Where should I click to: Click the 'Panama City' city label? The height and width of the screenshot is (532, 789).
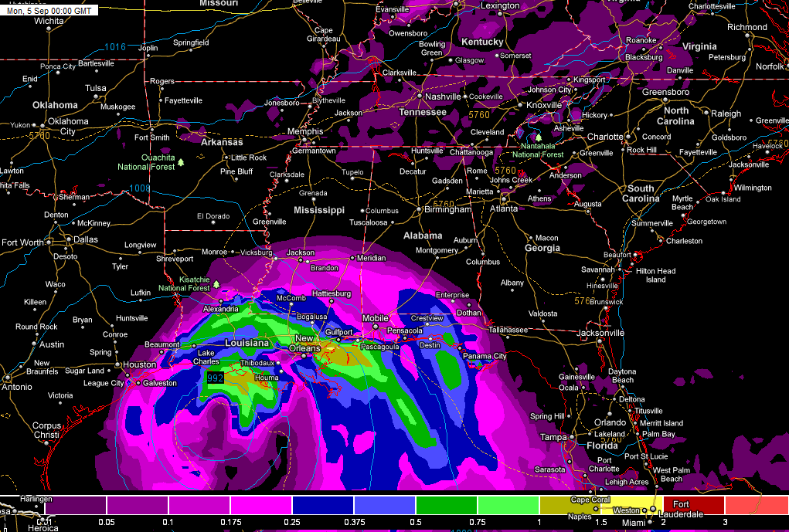click(x=485, y=356)
